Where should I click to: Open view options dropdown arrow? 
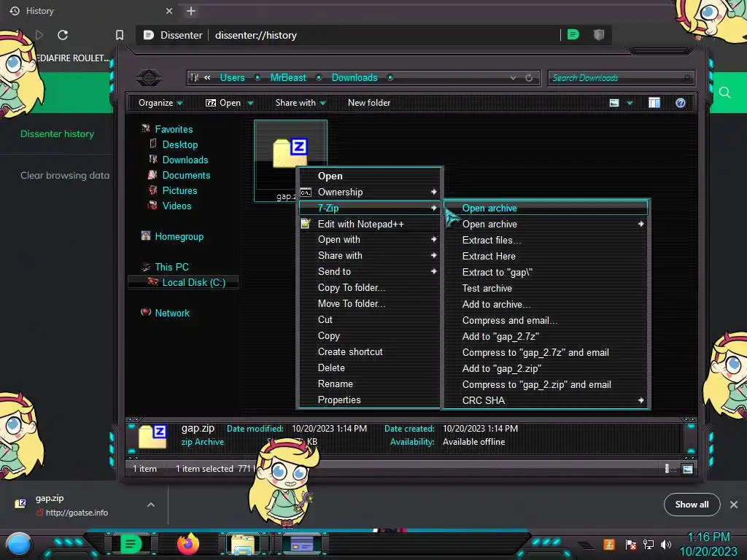[630, 104]
